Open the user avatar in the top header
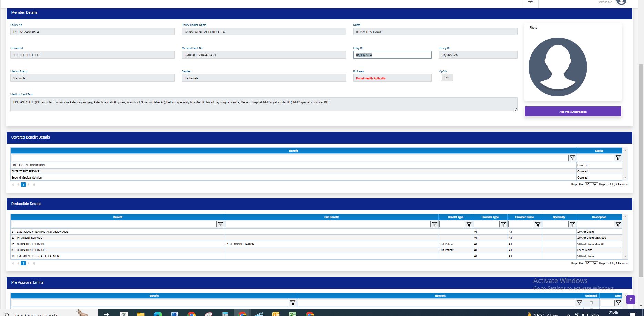 pyautogui.click(x=621, y=2)
